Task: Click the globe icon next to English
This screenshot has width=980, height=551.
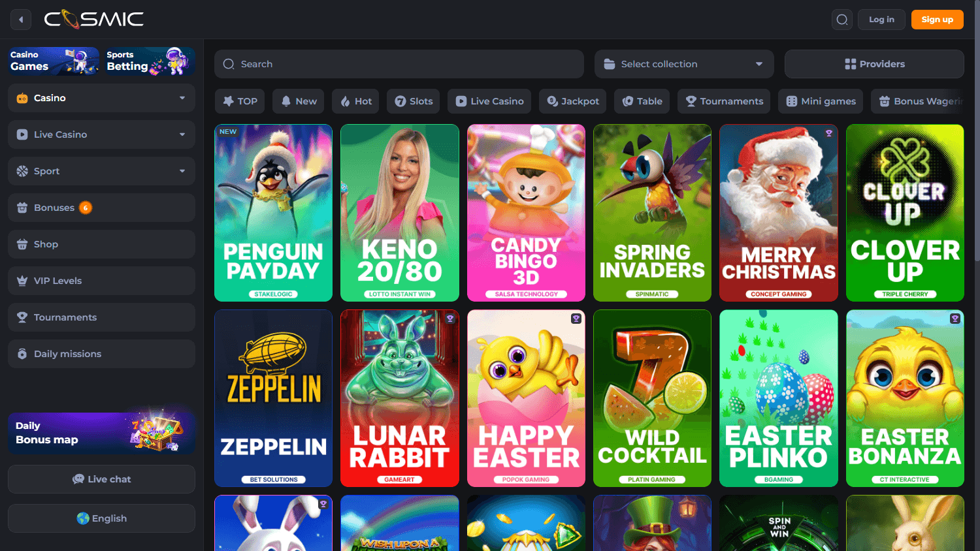Action: point(80,518)
